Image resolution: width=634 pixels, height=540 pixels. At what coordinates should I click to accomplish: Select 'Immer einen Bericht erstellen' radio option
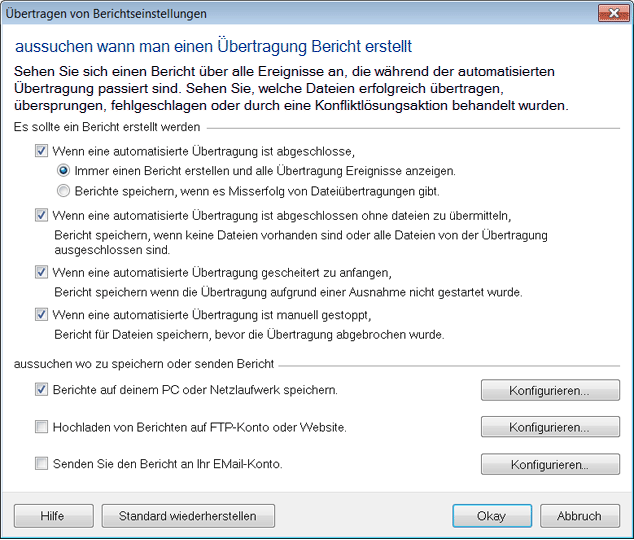click(x=64, y=171)
